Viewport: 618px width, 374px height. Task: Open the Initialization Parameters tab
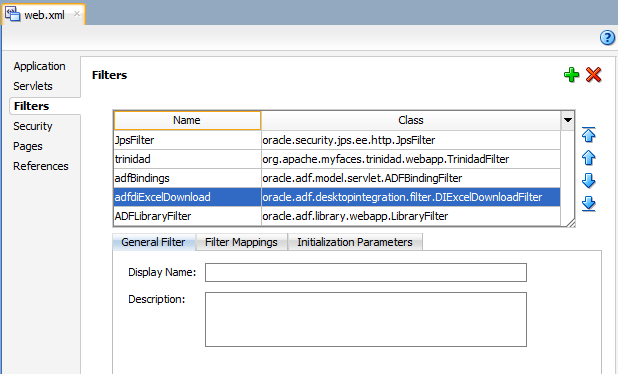click(355, 242)
